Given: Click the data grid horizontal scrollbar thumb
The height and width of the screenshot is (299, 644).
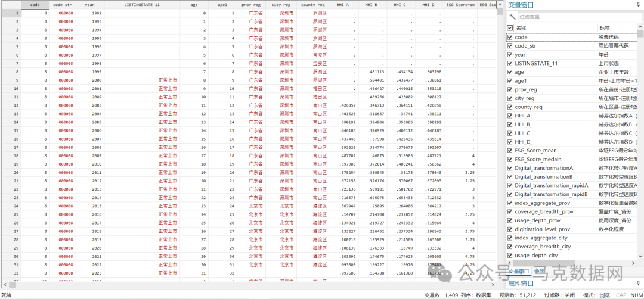Looking at the screenshot, I should [x=13, y=284].
